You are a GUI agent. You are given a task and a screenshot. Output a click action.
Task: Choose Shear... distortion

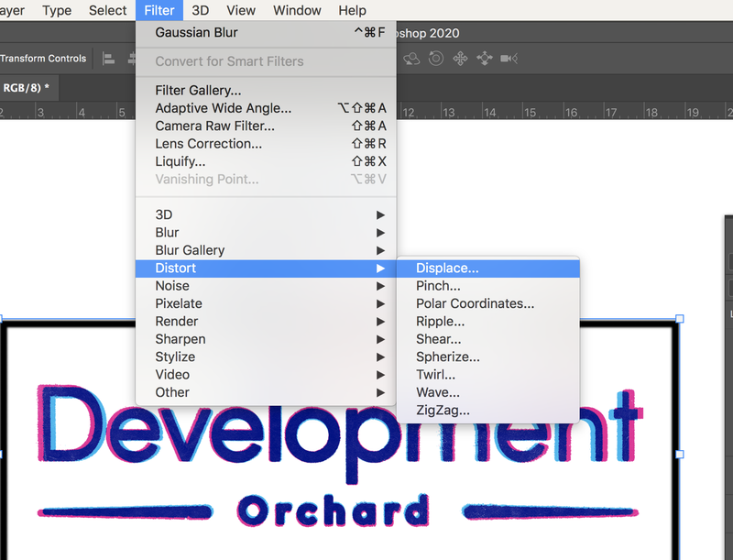488,339
